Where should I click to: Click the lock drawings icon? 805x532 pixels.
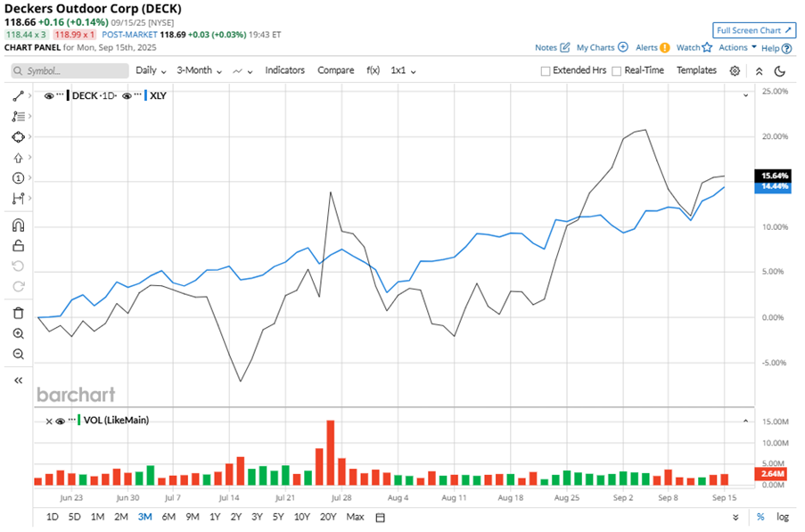pos(18,246)
